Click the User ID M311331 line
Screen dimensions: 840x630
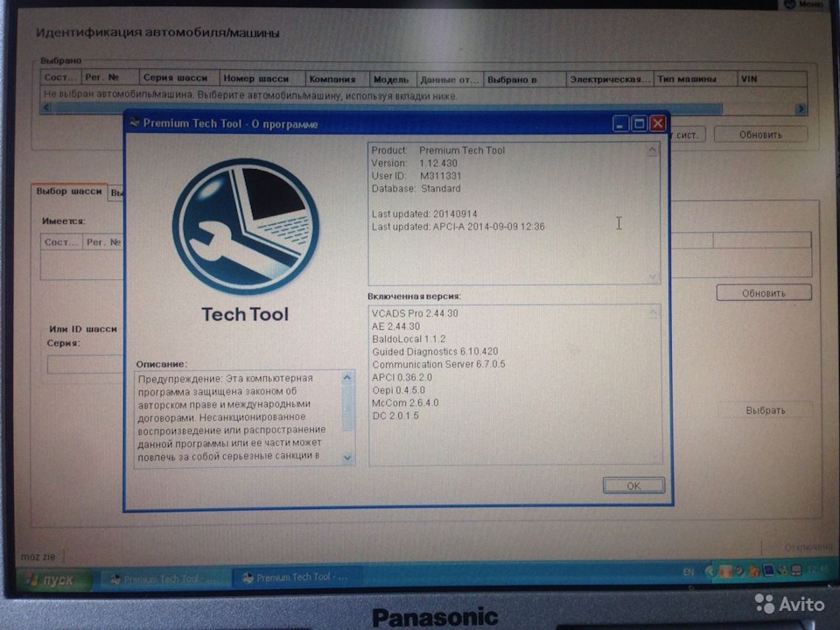click(x=416, y=176)
